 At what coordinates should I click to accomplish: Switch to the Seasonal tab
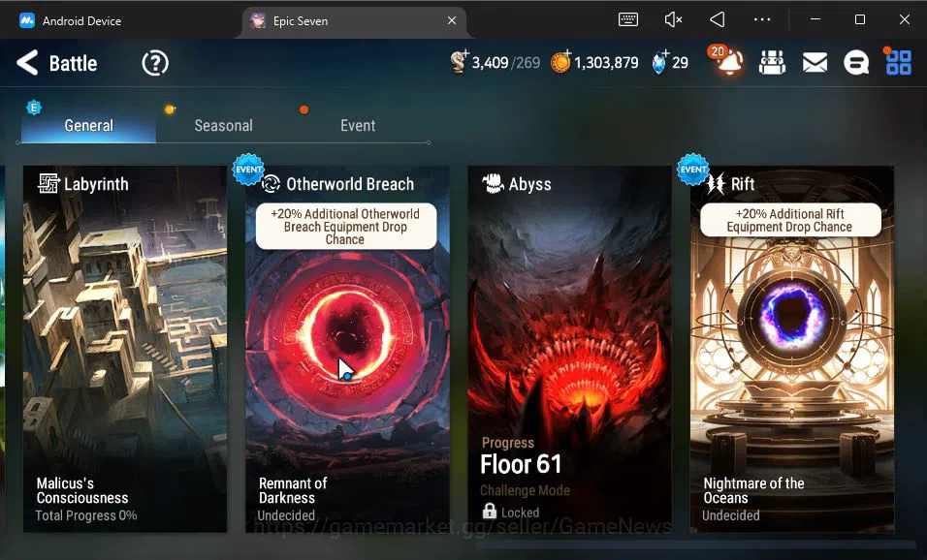[223, 125]
